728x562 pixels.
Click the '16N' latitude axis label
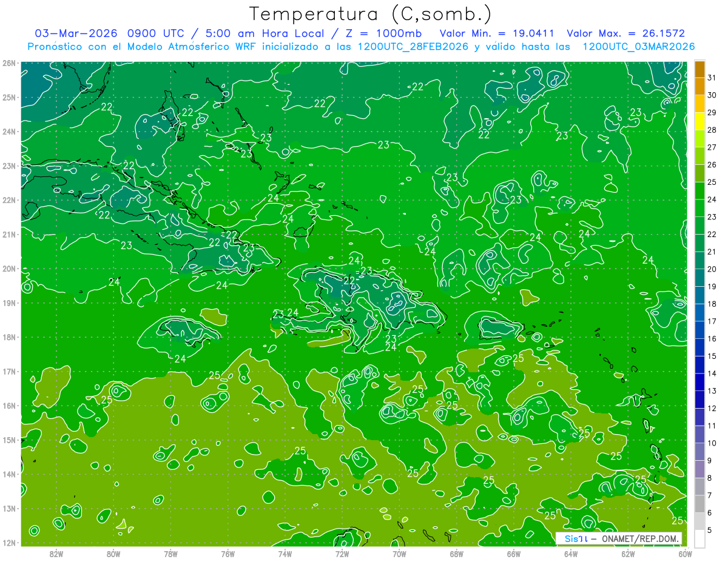click(8, 406)
